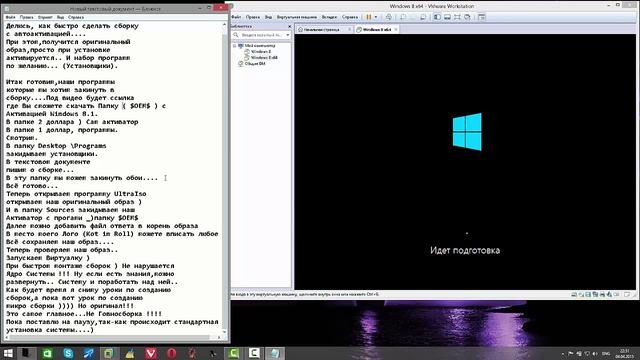
Task: Toggle the Show library sidebar icon in VMware
Action: click(x=437, y=17)
